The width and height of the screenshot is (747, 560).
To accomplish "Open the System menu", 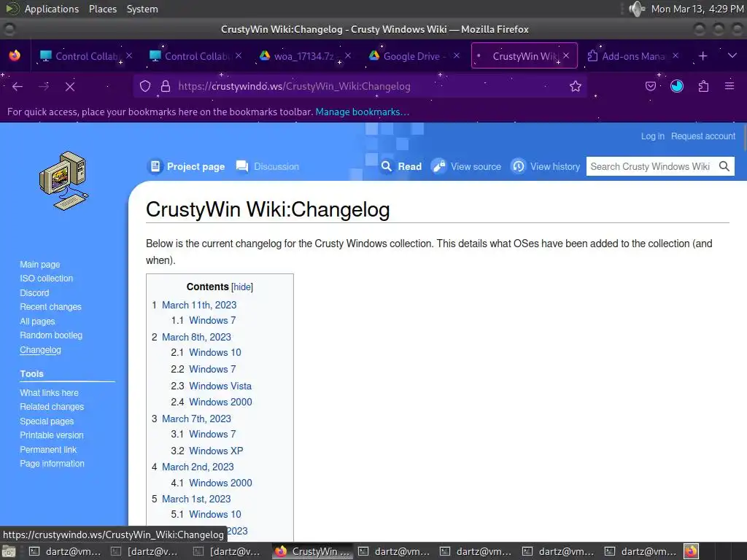I will 142,9.
